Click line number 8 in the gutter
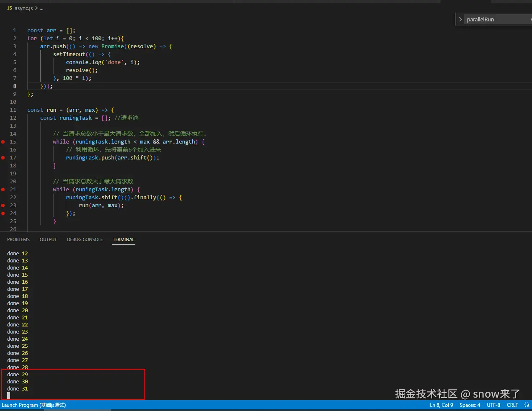Viewport: 532px width, 411px height. coord(15,86)
